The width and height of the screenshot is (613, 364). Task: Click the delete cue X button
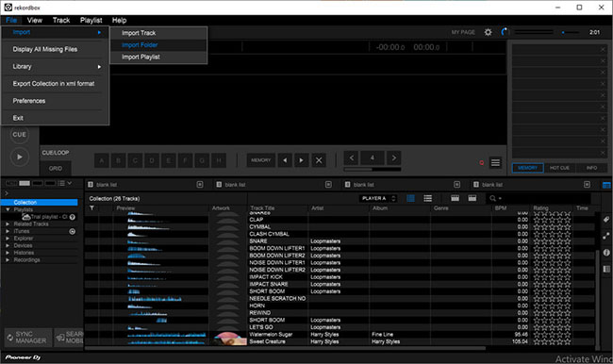319,160
